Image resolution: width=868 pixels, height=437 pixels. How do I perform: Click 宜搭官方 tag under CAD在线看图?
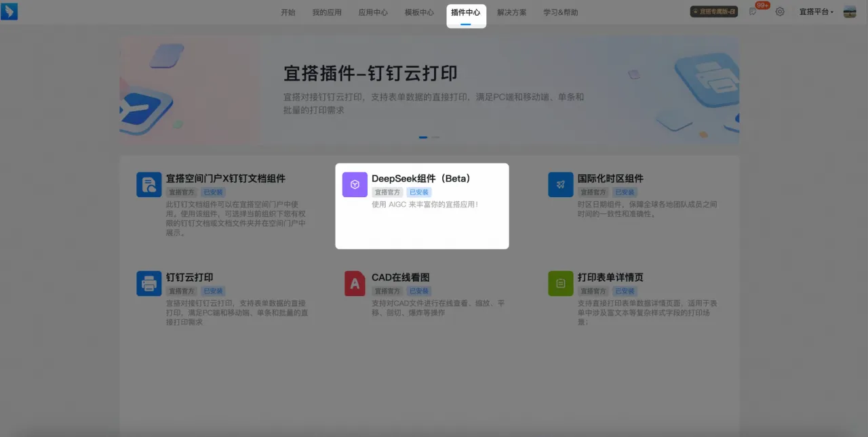[388, 291]
